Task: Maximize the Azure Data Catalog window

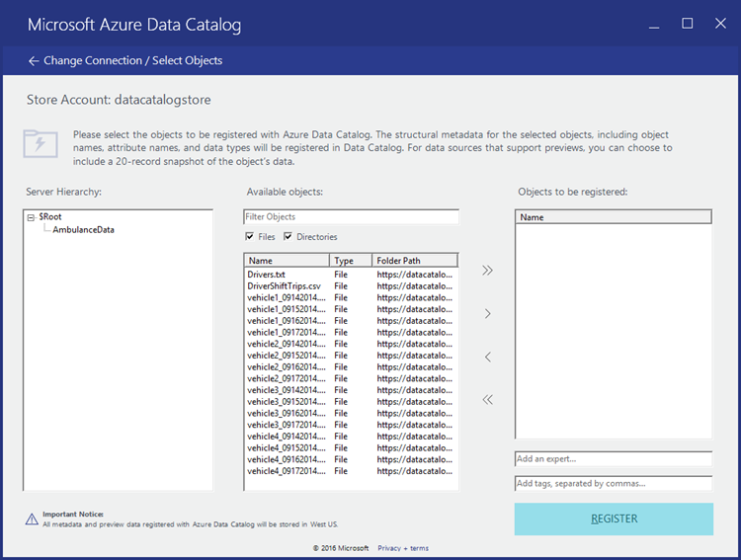Action: pos(687,23)
